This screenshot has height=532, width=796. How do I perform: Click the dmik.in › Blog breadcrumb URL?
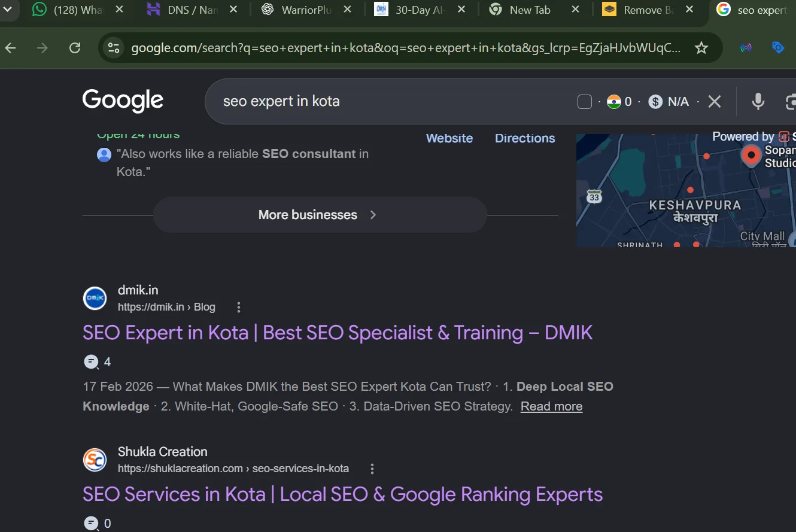(166, 307)
